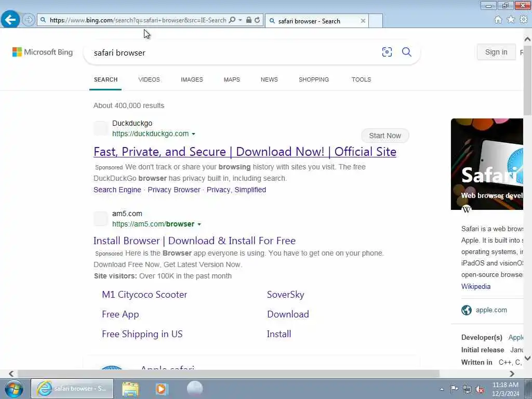Open 'Install Browser | Download & Install' link
532x399 pixels.
(x=194, y=241)
